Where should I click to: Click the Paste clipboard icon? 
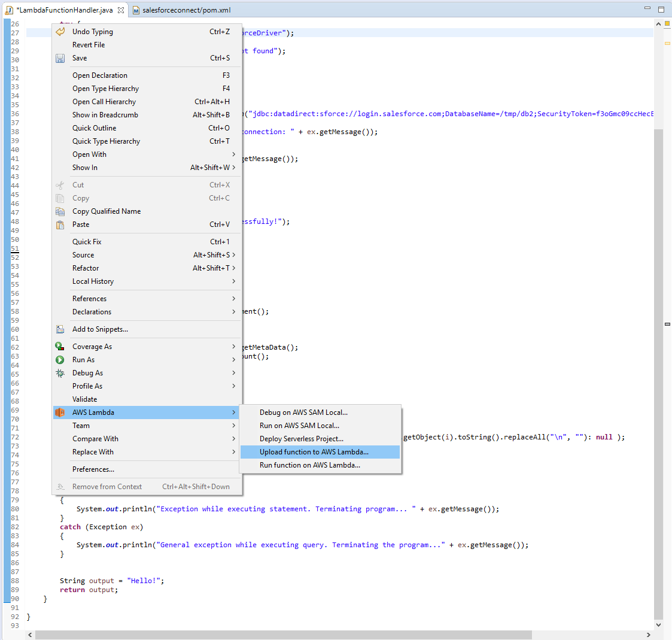60,225
